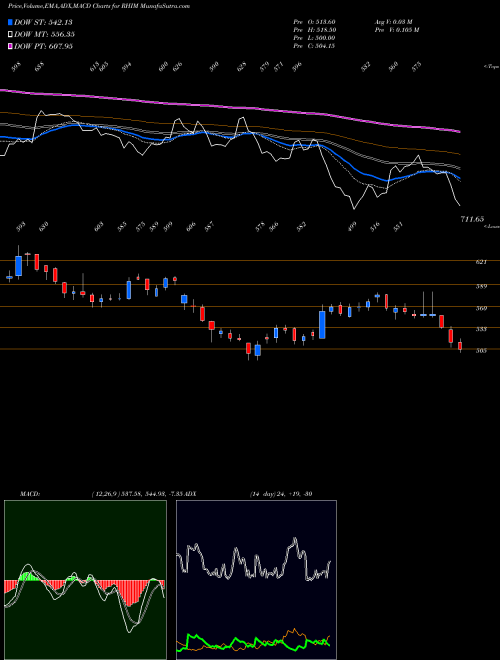
Task: Select the DOW MT 556.35 label
Action: pos(44,34)
